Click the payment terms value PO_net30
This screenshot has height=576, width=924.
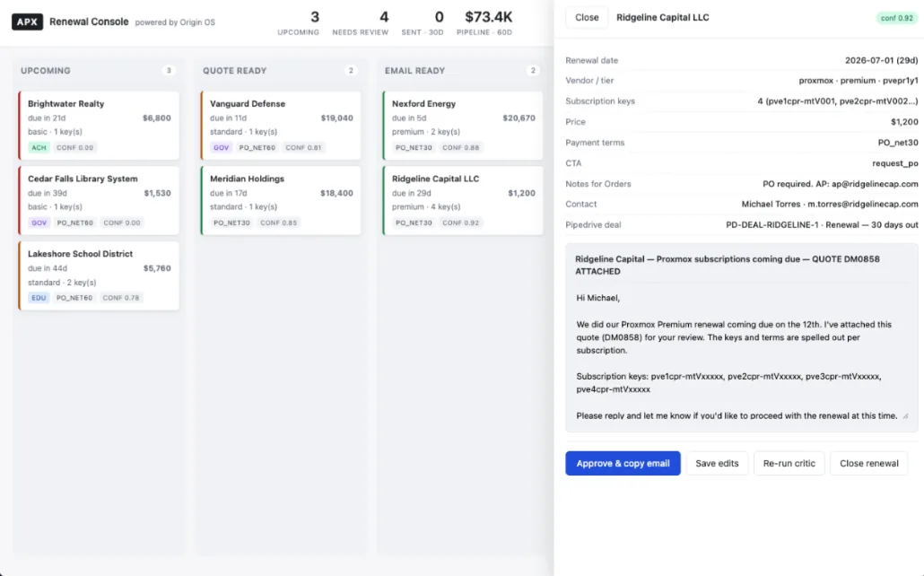pyautogui.click(x=897, y=143)
